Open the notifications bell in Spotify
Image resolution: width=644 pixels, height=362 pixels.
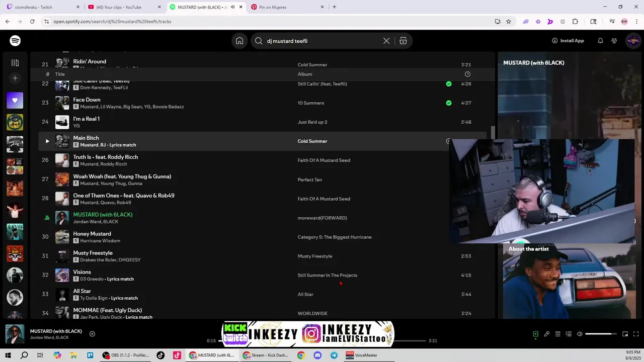tap(600, 41)
